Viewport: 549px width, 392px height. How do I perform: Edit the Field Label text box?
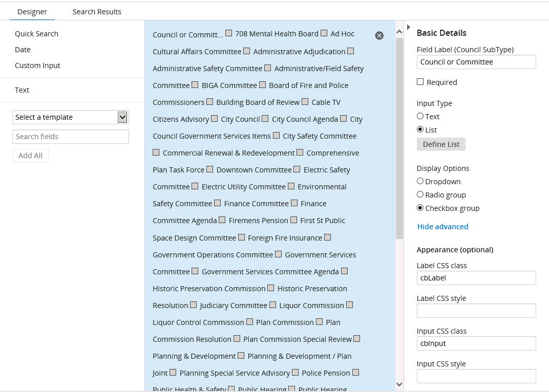[476, 62]
